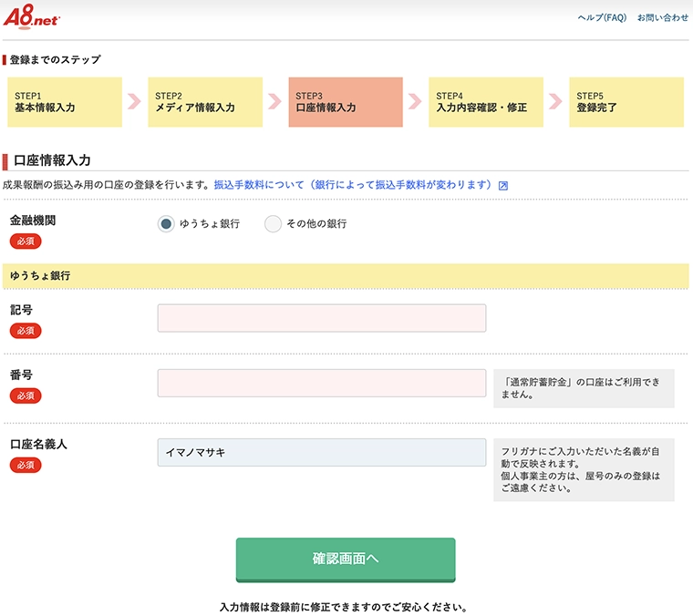Click arrow between STEP4 and STEP5
This screenshot has height=616, width=693.
tap(555, 101)
